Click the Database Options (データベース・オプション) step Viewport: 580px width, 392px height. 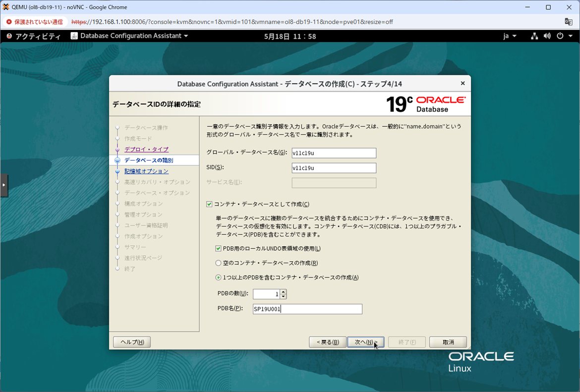point(157,193)
